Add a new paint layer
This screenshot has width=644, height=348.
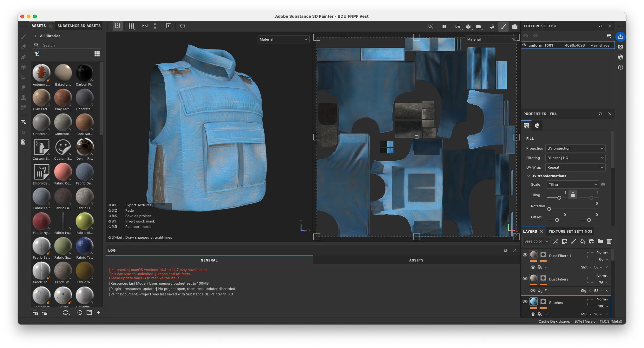coord(574,241)
